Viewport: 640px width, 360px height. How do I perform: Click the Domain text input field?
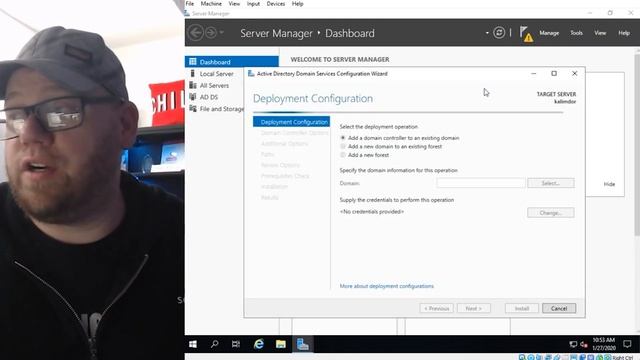point(480,183)
